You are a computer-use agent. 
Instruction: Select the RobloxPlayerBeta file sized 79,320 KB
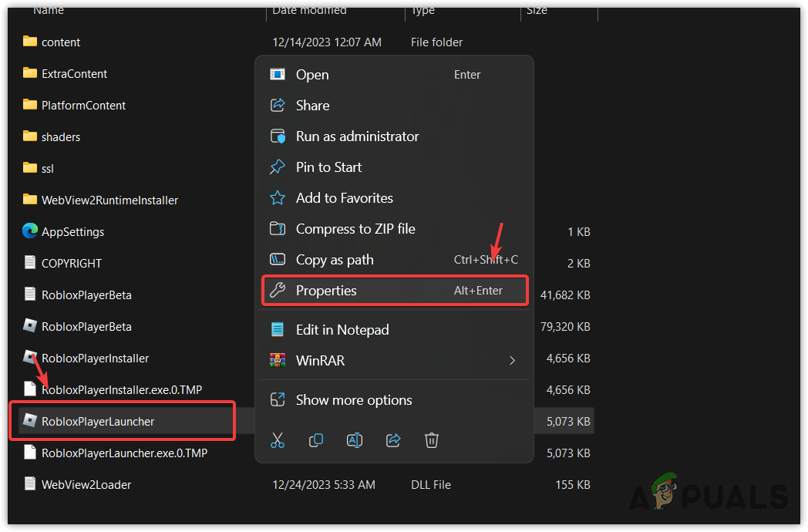tap(77, 327)
